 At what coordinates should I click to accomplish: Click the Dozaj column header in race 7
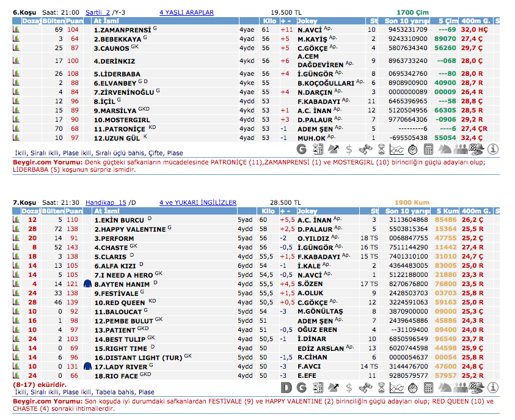(x=31, y=211)
